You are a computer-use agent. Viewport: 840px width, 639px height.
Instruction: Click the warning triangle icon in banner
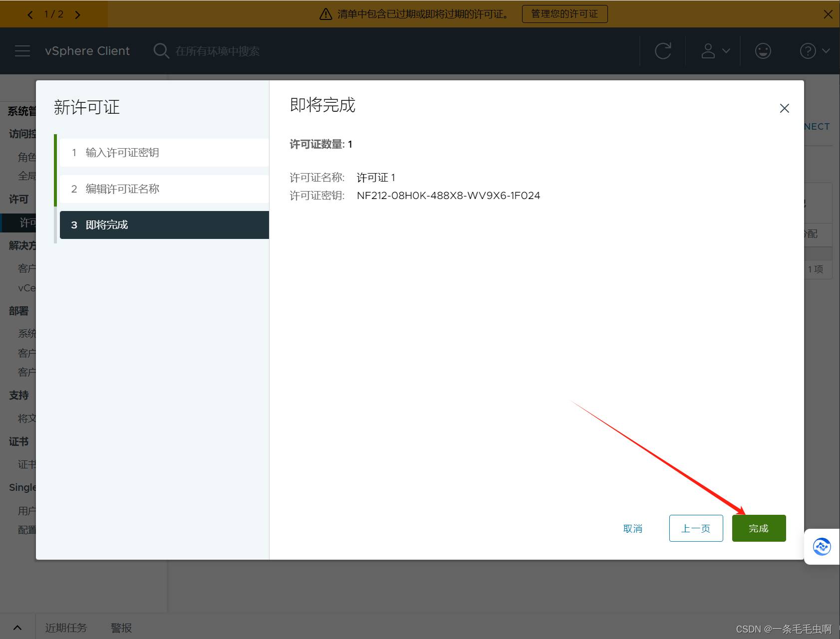click(325, 14)
